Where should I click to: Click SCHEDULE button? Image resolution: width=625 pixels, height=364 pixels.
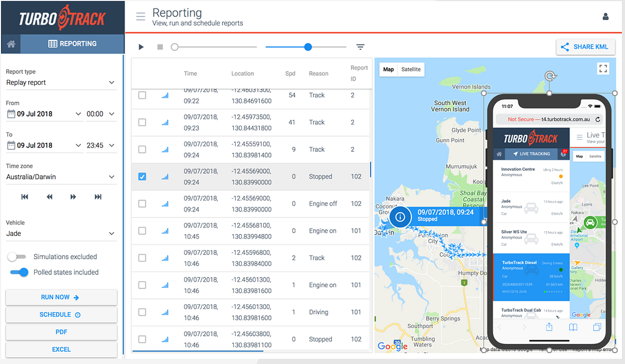[x=62, y=315]
